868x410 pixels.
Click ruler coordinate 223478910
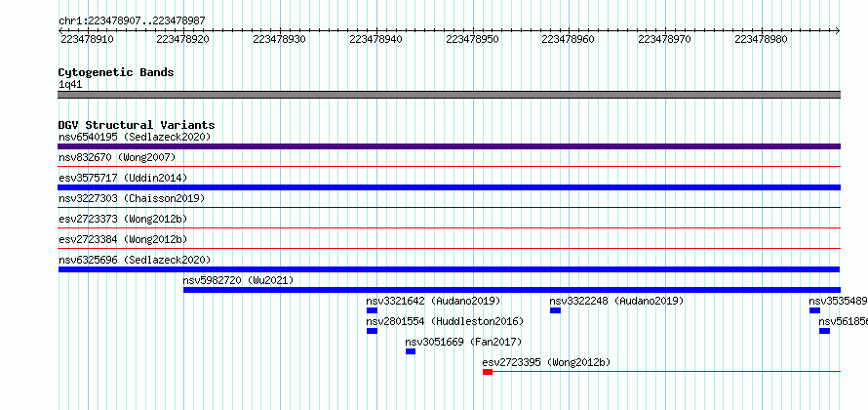click(x=87, y=39)
